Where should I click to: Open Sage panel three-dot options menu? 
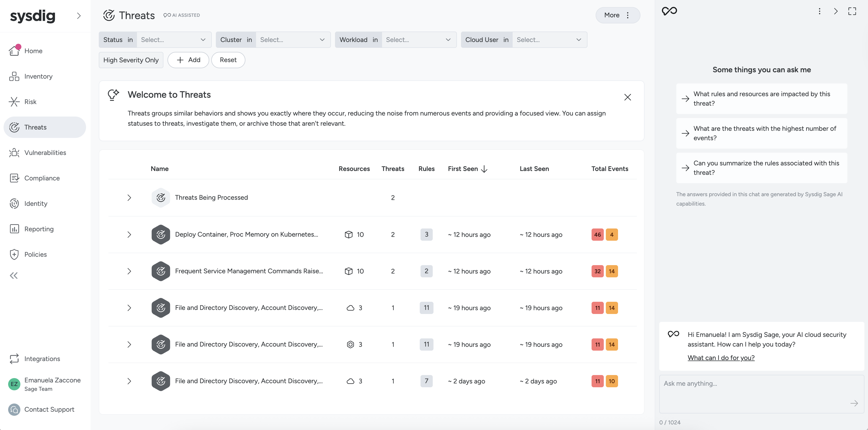pyautogui.click(x=819, y=11)
